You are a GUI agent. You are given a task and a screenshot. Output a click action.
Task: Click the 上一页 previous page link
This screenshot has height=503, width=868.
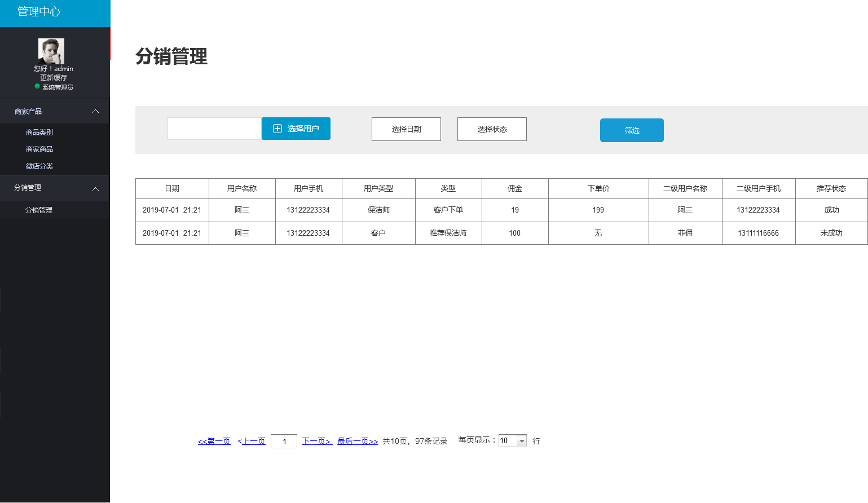click(x=253, y=441)
